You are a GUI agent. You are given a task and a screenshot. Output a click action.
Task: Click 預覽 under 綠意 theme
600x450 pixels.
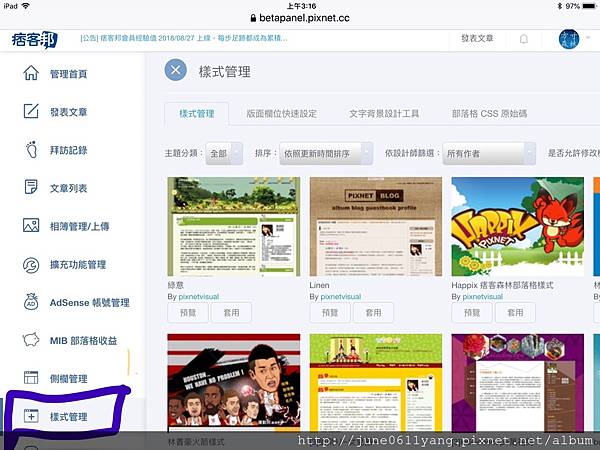[188, 313]
